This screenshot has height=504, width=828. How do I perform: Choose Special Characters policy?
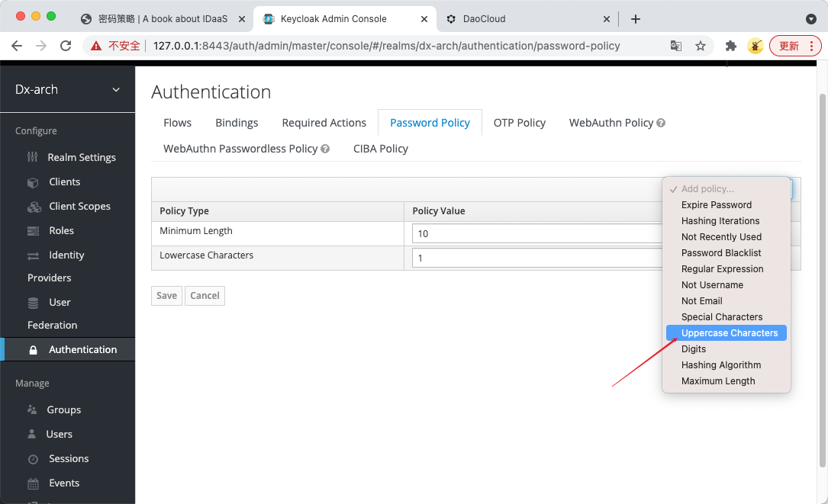coord(727,316)
